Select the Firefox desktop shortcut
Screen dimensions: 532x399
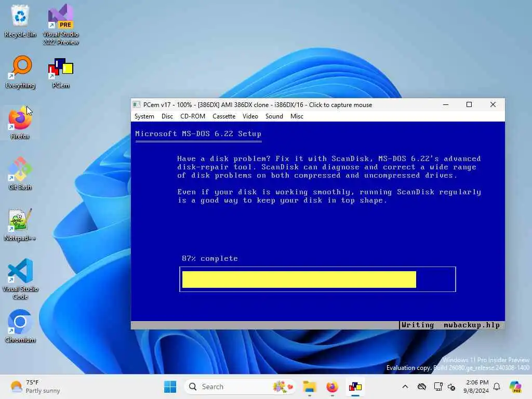(x=20, y=123)
